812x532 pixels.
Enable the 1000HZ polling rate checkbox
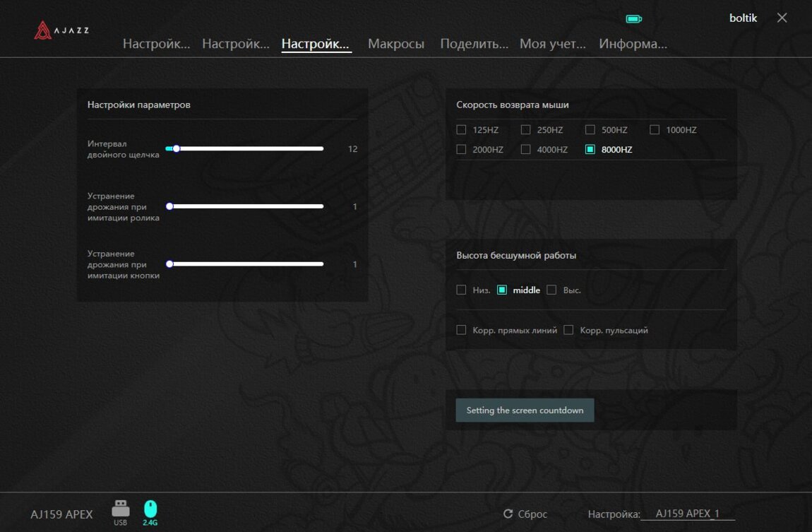pos(655,130)
